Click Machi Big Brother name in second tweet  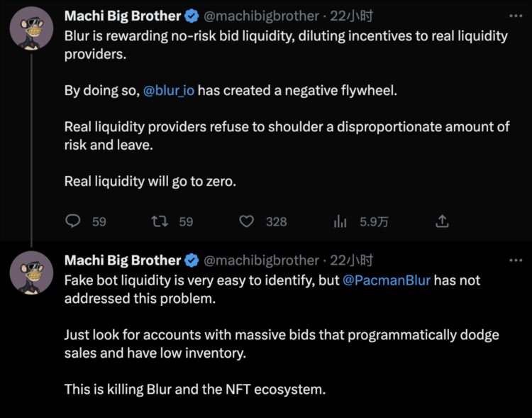tap(123, 260)
